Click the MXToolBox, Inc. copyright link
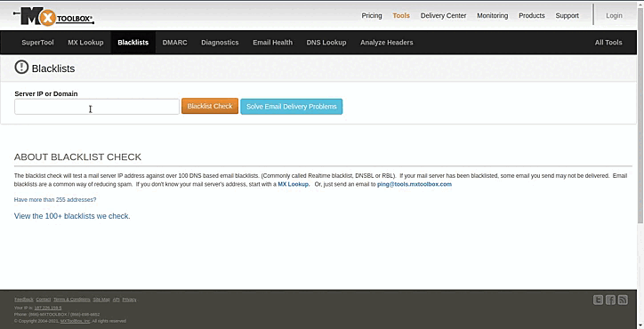 pos(75,321)
